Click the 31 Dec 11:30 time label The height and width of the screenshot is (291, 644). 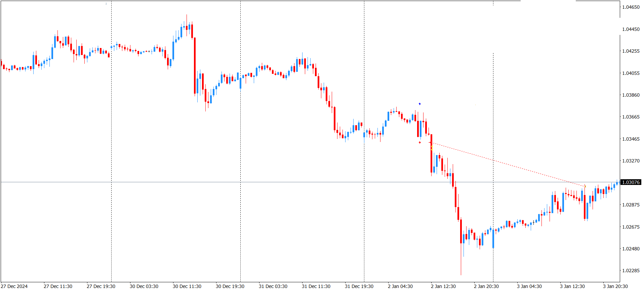(316, 286)
